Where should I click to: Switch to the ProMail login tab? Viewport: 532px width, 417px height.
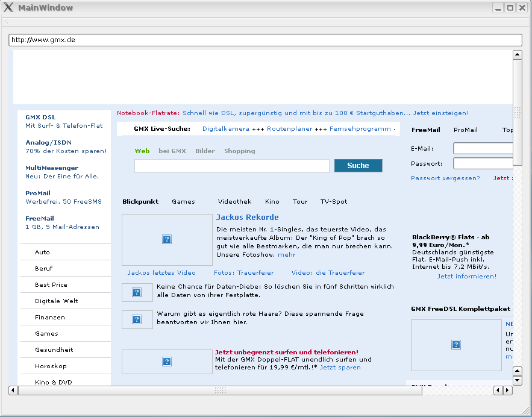click(466, 130)
